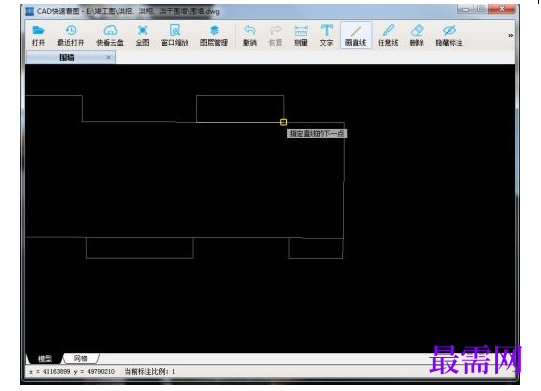Viewport: 541px width, 391px height.
Task: Expand the toolbar overflow chevron
Action: [x=511, y=35]
